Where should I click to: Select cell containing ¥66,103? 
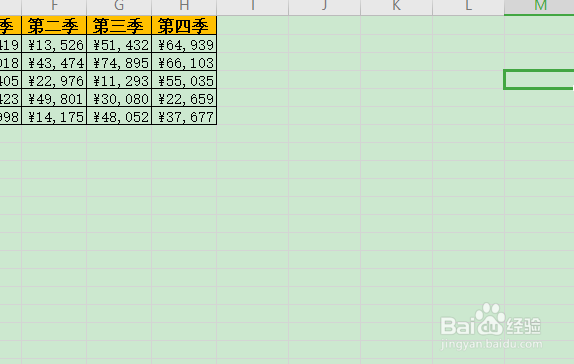(x=184, y=62)
